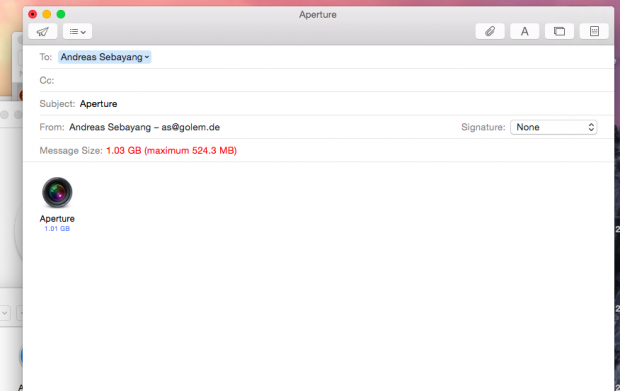Close the Aperture compose window
This screenshot has height=391, width=620.
pos(32,14)
